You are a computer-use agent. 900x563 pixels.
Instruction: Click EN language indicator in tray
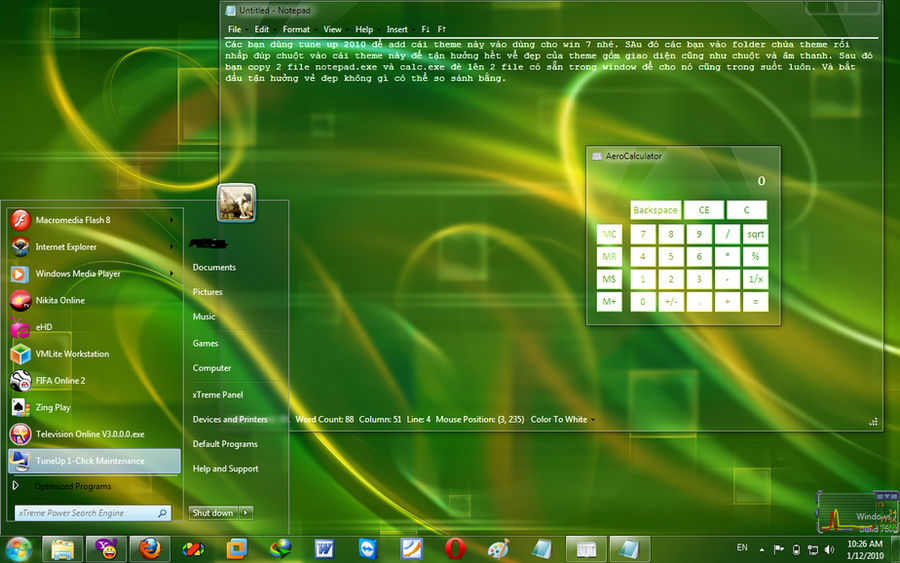(x=742, y=548)
